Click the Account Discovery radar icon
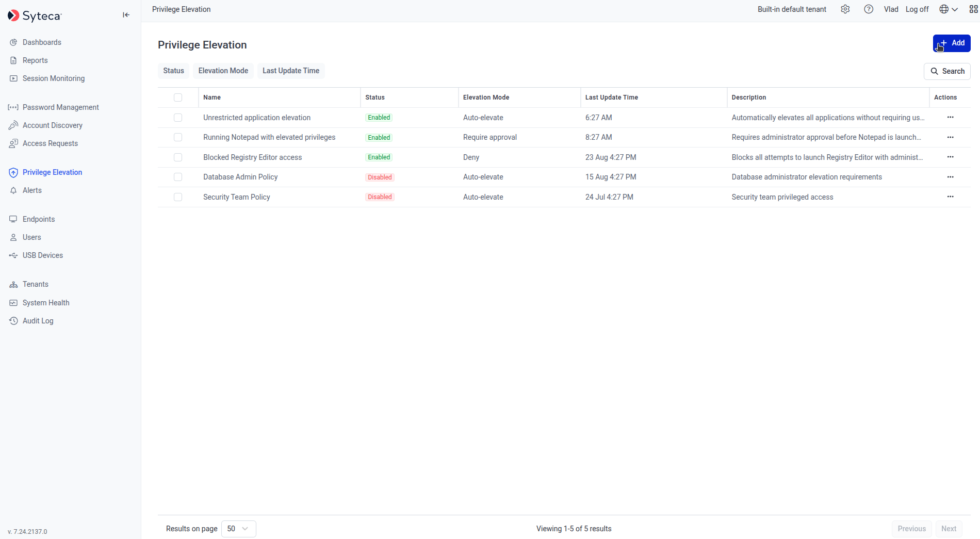 point(13,125)
